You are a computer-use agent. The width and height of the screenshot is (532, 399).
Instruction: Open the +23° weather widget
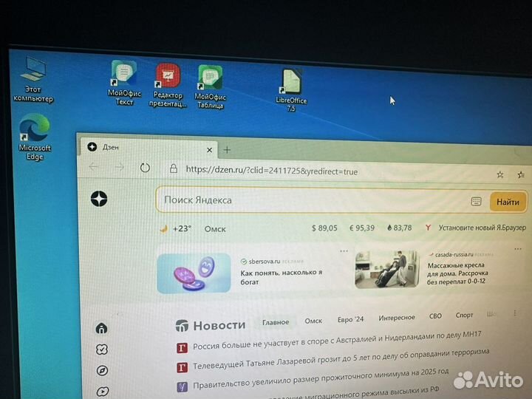pos(176,228)
